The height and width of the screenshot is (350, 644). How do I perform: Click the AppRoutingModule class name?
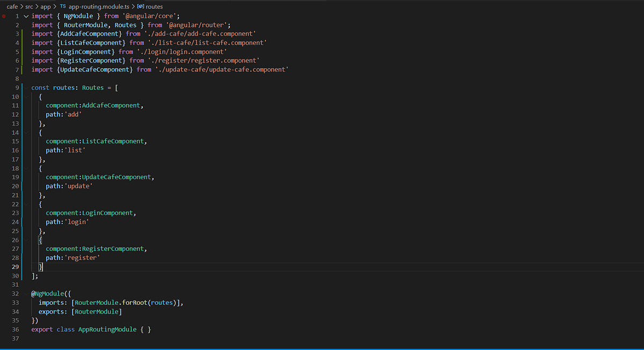coord(107,329)
